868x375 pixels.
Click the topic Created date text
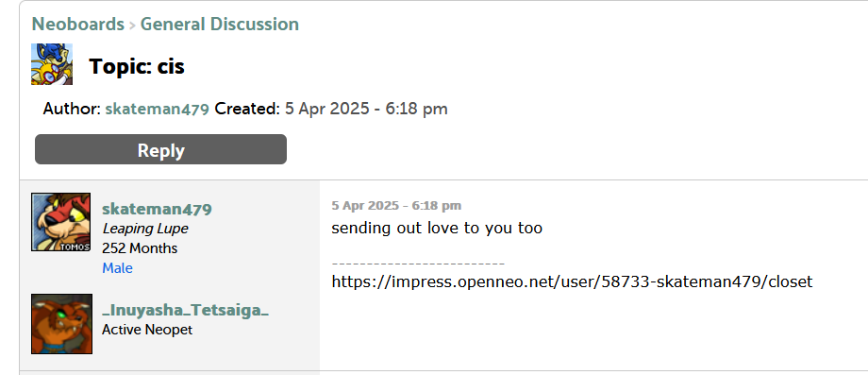pos(366,109)
